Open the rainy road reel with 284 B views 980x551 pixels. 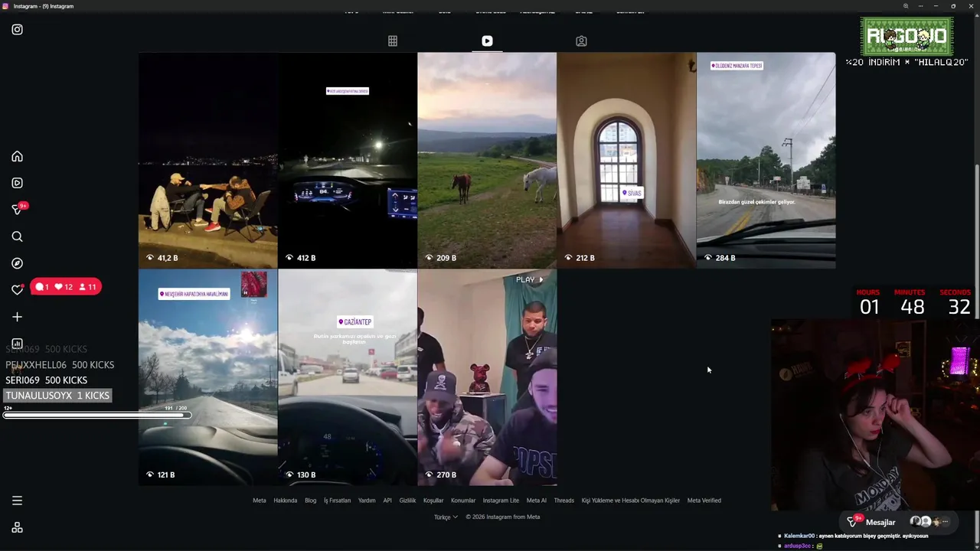[x=766, y=160]
